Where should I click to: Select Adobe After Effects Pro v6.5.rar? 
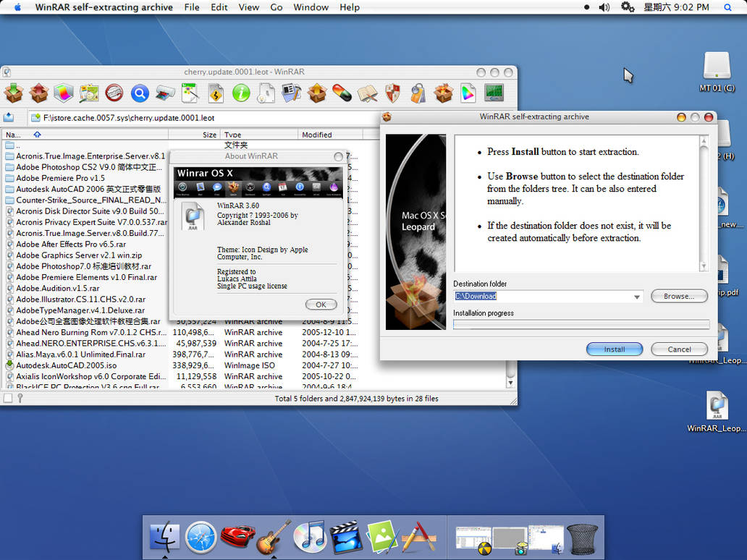[71, 245]
